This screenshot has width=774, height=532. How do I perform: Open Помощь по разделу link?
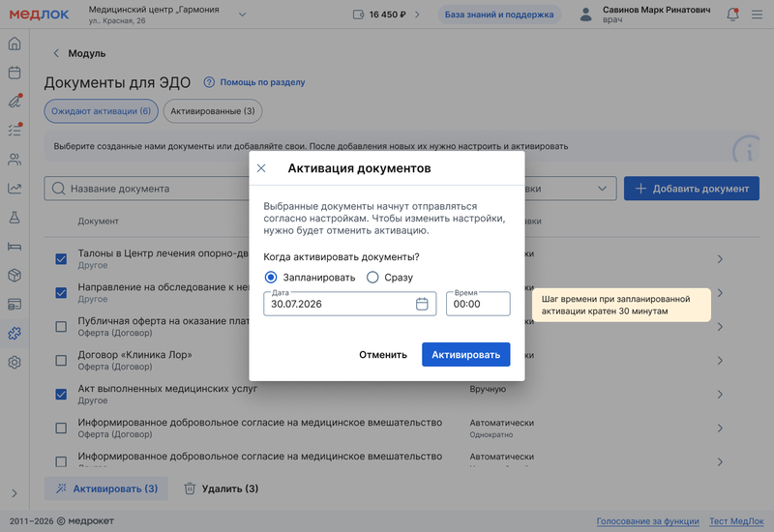click(262, 82)
